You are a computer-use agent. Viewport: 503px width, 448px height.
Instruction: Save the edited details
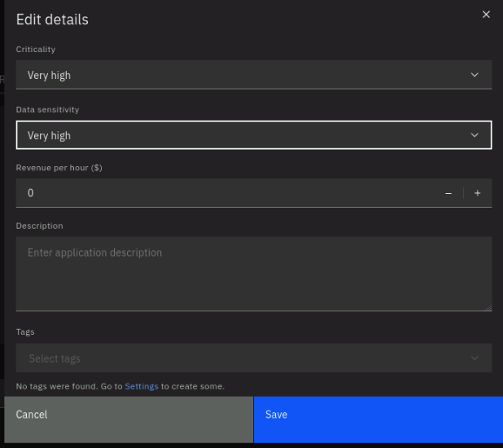pyautogui.click(x=378, y=419)
